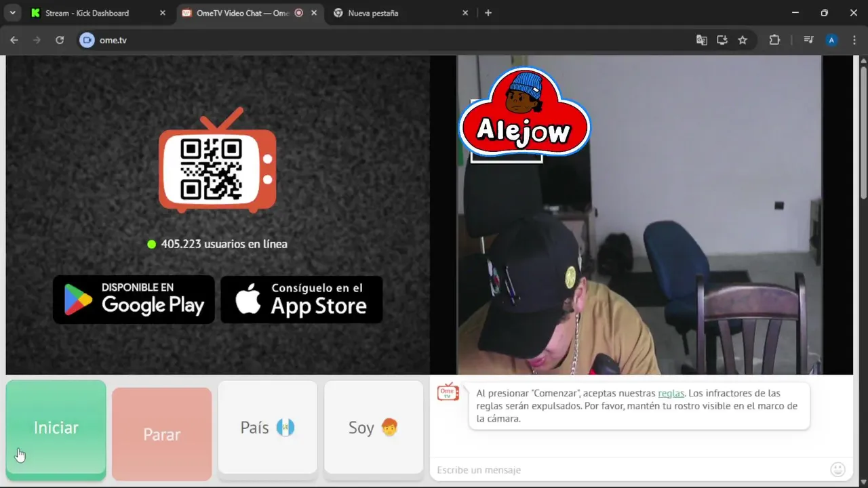Switch to OmeTV Video Chat tab

click(x=236, y=13)
